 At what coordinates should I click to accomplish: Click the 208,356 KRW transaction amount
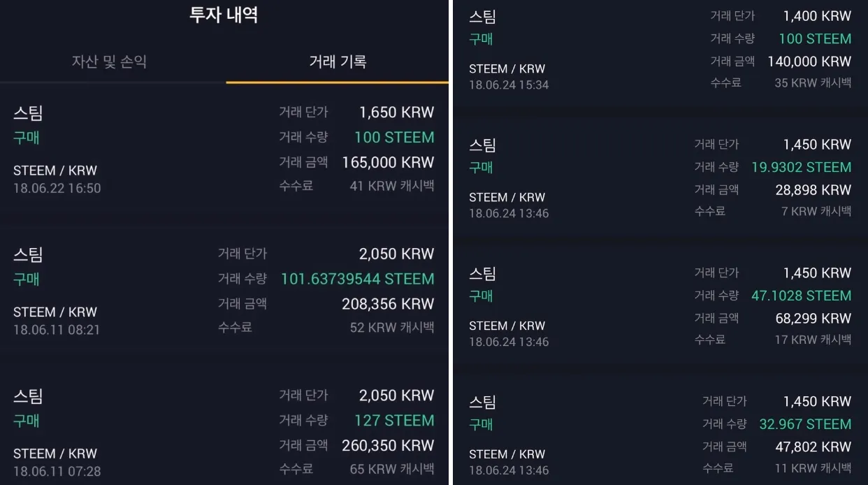(x=388, y=304)
